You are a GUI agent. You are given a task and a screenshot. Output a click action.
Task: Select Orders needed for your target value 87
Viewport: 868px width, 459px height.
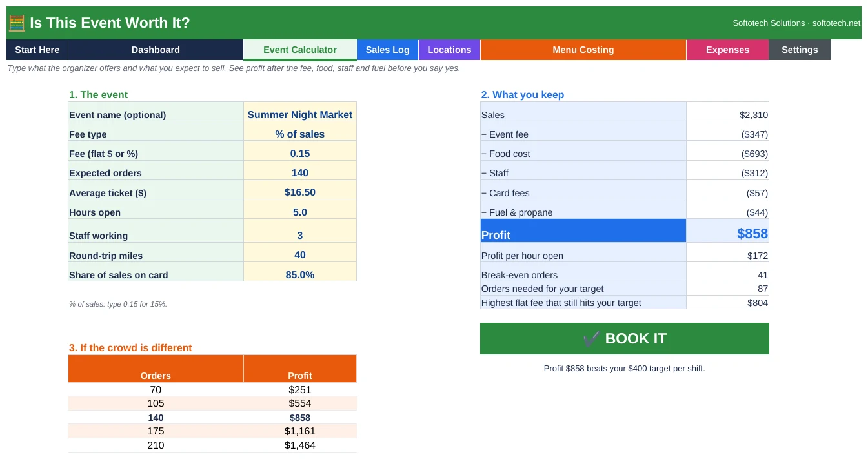click(x=727, y=289)
